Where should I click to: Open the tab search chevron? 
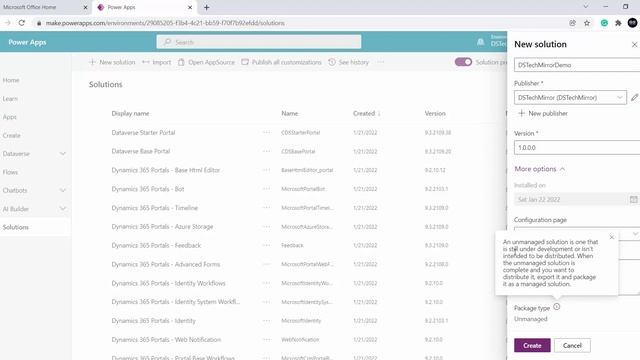click(586, 7)
